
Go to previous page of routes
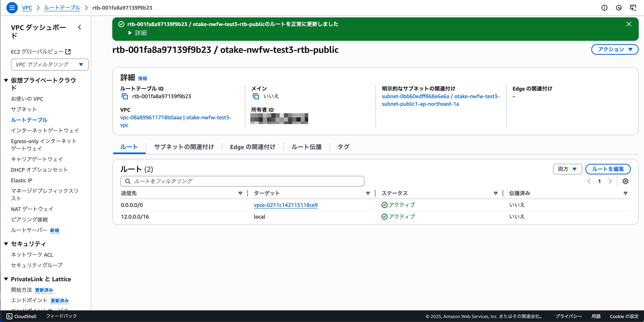coord(589,181)
